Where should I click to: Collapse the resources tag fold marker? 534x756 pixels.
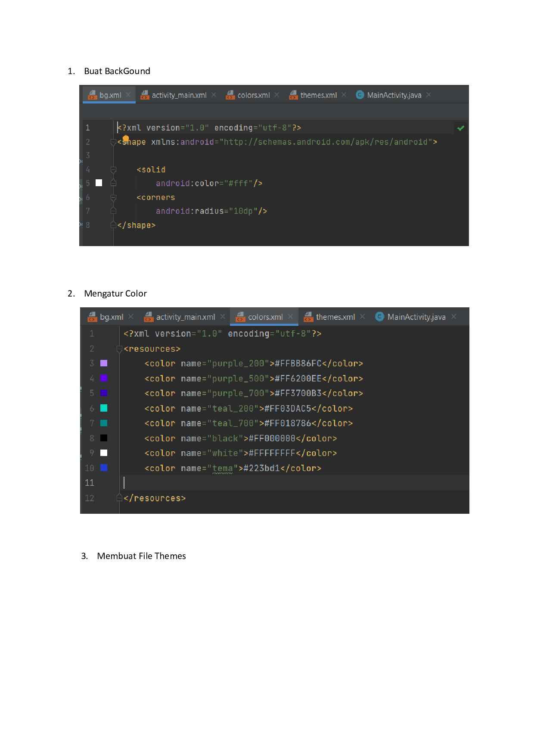click(120, 349)
